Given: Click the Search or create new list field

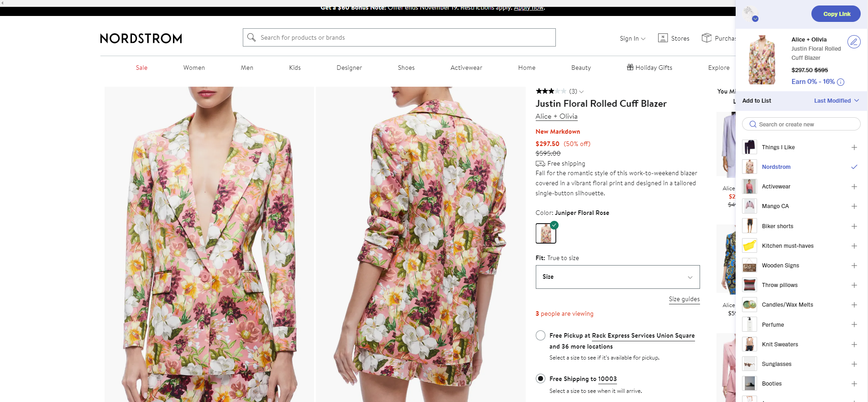Looking at the screenshot, I should pos(801,124).
